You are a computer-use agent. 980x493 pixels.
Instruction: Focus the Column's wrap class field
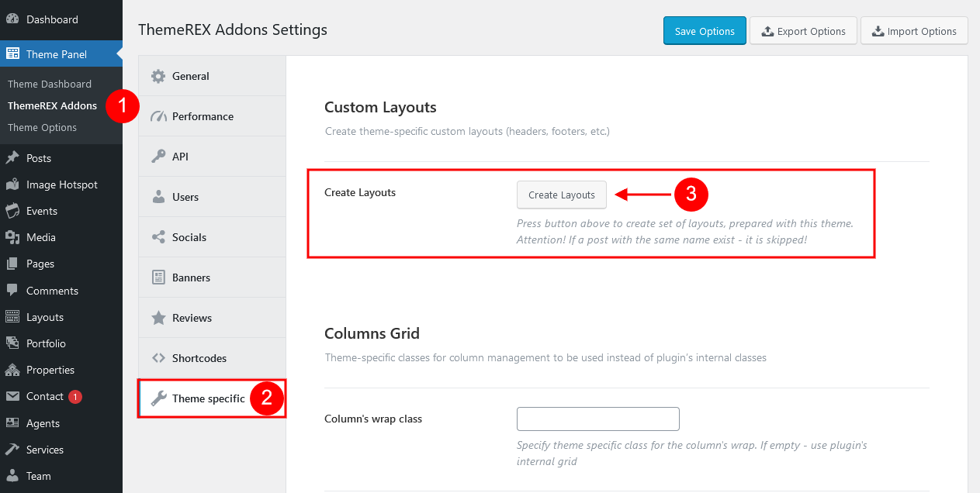point(598,419)
